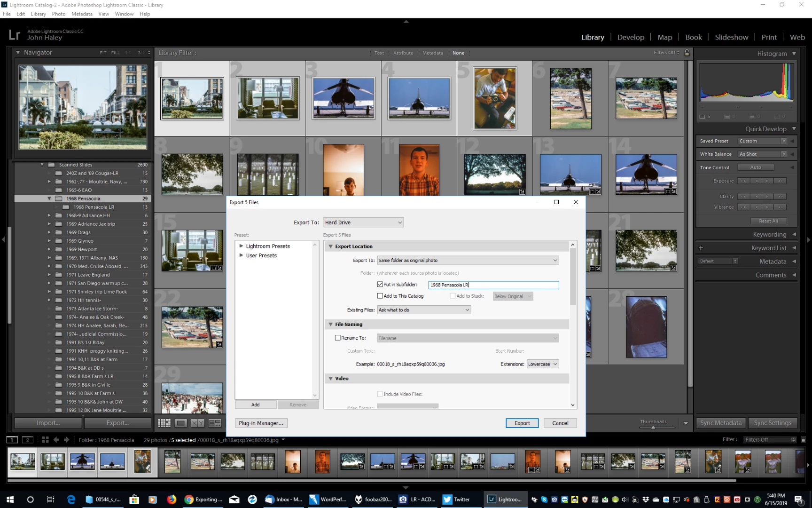Image resolution: width=812 pixels, height=508 pixels.
Task: Open Survey view icon
Action: point(215,423)
